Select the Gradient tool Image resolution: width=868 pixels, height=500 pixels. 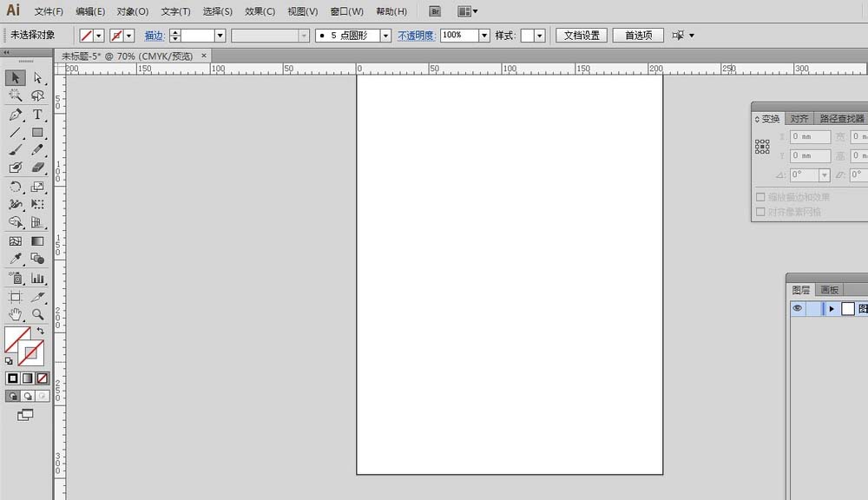click(37, 241)
